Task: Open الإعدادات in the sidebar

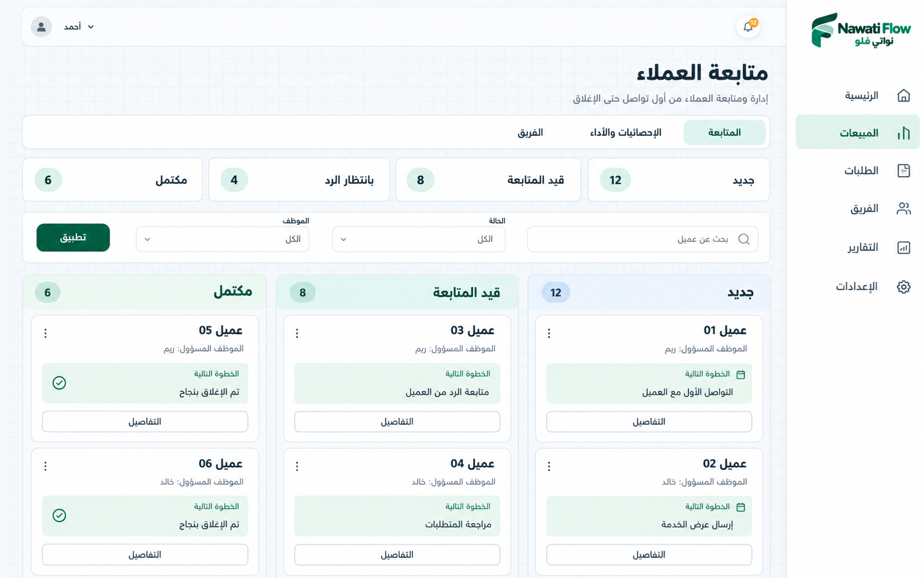Action: 873,287
